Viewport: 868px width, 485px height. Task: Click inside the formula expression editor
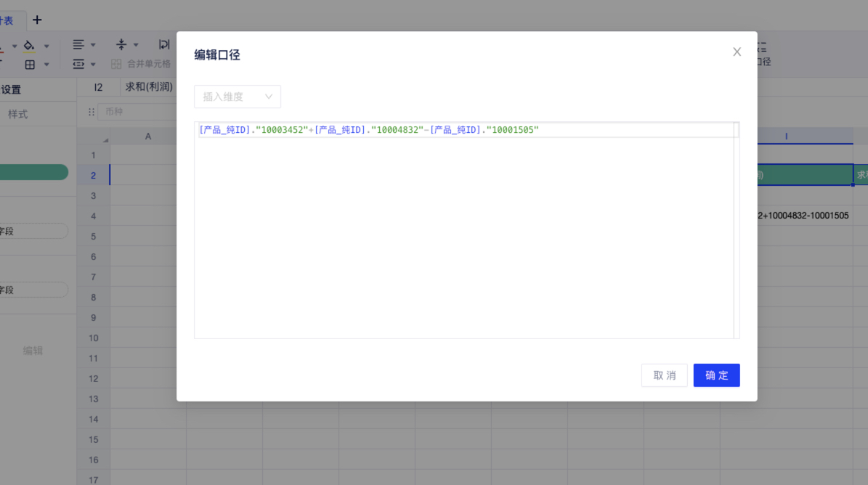pyautogui.click(x=465, y=232)
